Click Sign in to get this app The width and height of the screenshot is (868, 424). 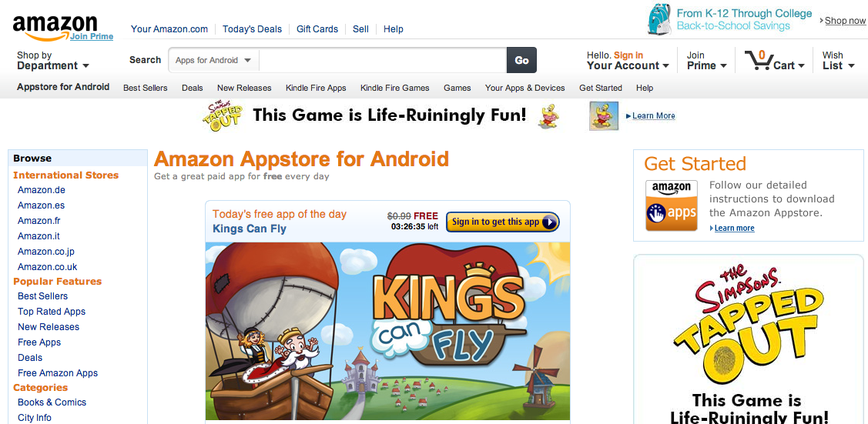point(503,222)
